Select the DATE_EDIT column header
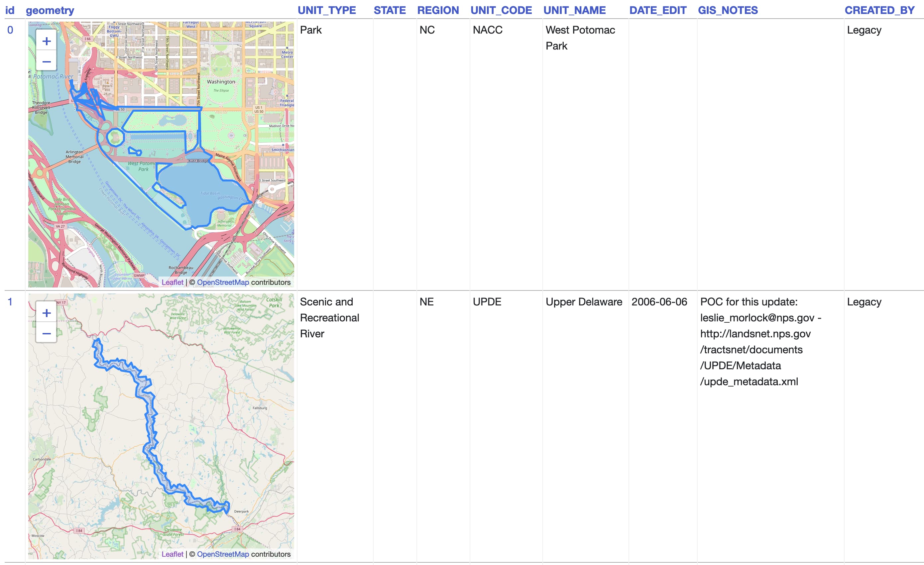This screenshot has width=924, height=565. pyautogui.click(x=658, y=10)
